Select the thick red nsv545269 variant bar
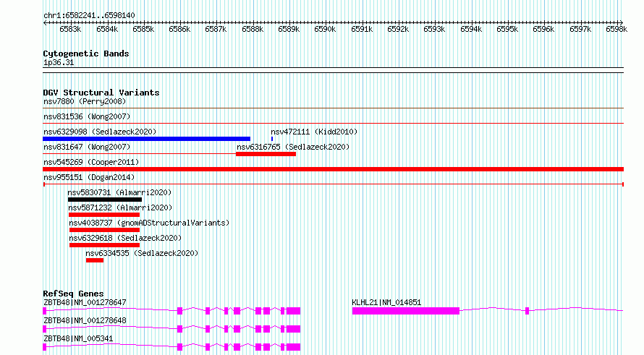Viewport: 644px width, 355px height. click(x=333, y=169)
